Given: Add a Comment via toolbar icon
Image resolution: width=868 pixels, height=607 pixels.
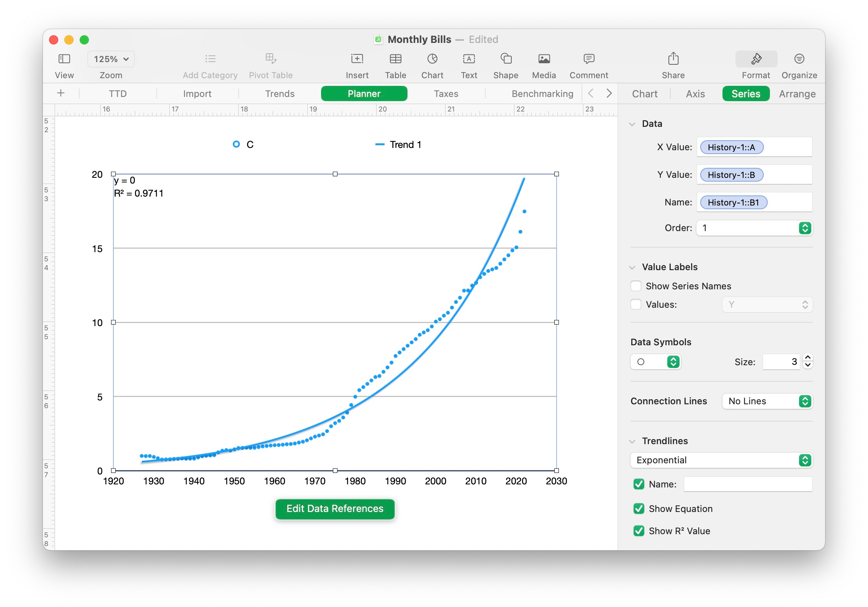Looking at the screenshot, I should pos(588,59).
